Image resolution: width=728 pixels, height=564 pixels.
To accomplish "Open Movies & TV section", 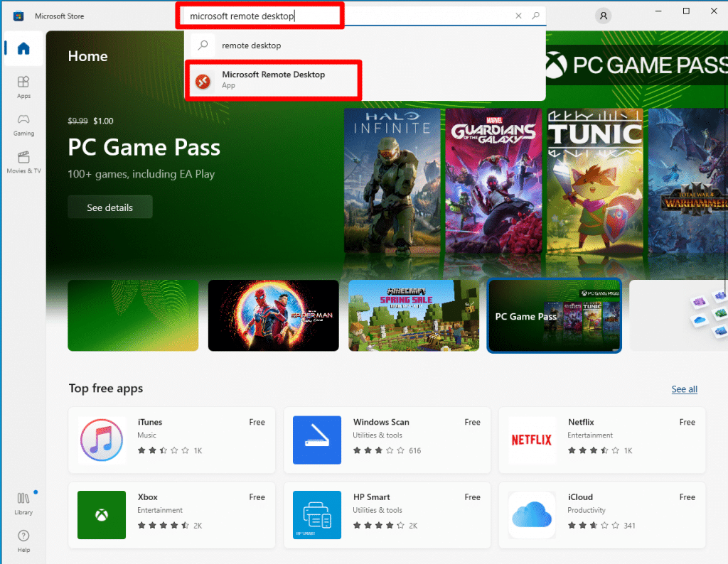I will click(23, 162).
